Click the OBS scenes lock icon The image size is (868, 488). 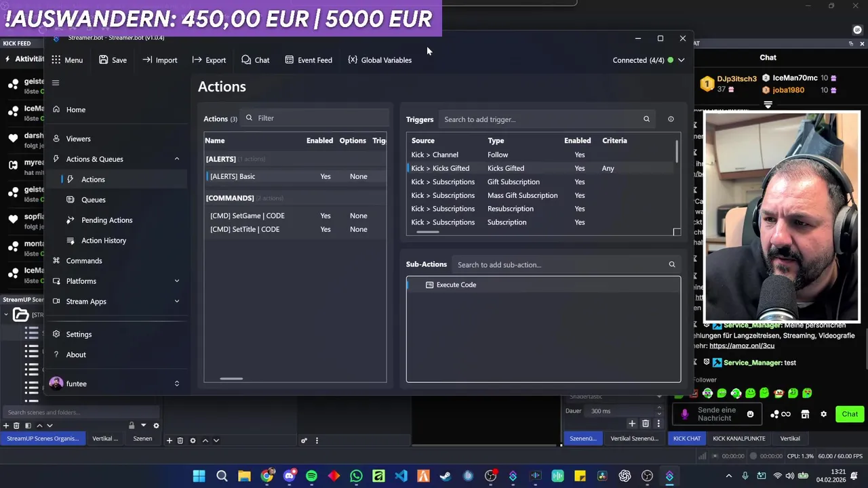pos(132,426)
